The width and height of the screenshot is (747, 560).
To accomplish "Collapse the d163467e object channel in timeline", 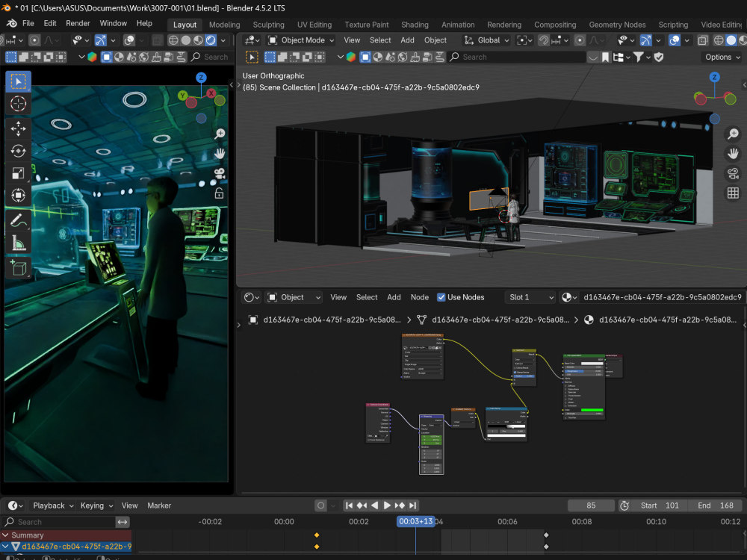I will [x=6, y=547].
